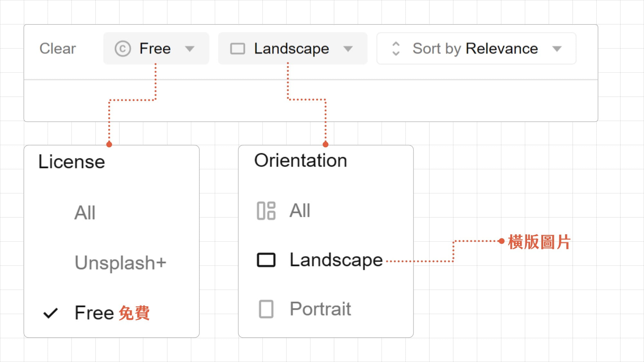Viewport: 644px width, 362px height.
Task: Click the portrait rectangle icon
Action: [x=266, y=309]
